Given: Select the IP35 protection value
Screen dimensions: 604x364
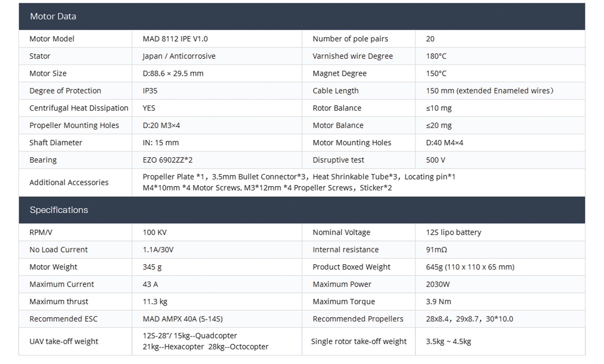Looking at the screenshot, I should coord(150,91).
